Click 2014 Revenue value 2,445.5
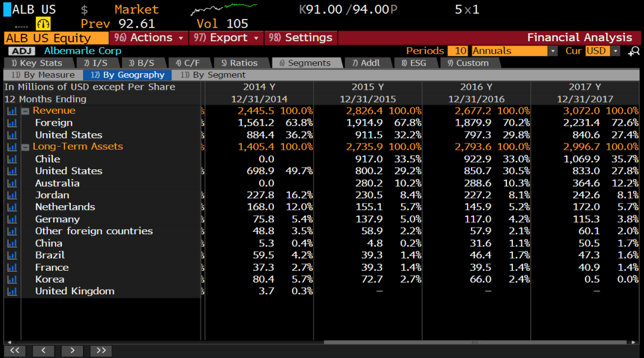This screenshot has height=358, width=644. tap(256, 111)
